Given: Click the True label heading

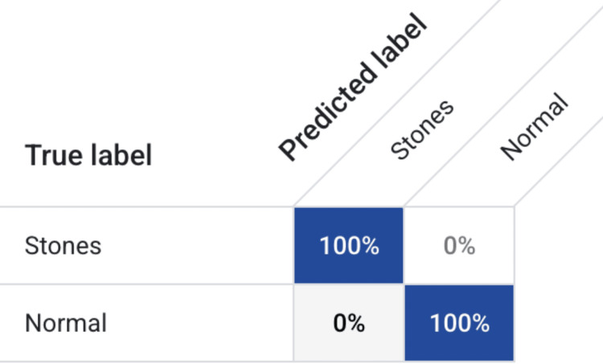Looking at the screenshot, I should click(x=88, y=155).
